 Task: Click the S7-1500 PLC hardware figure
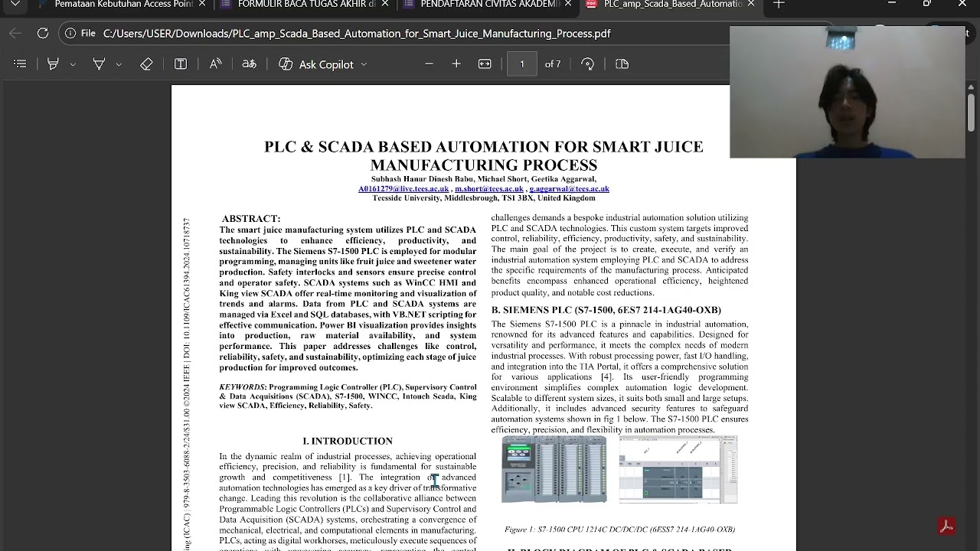pyautogui.click(x=554, y=469)
